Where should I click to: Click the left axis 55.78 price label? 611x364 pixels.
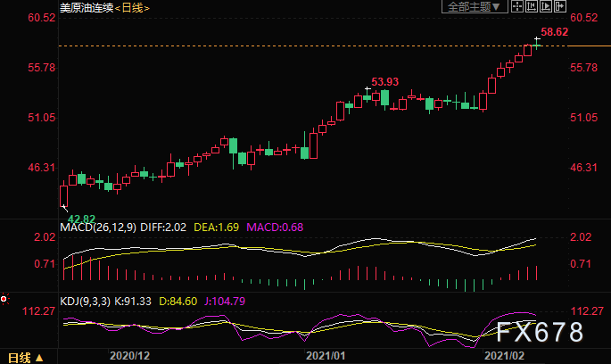click(42, 68)
